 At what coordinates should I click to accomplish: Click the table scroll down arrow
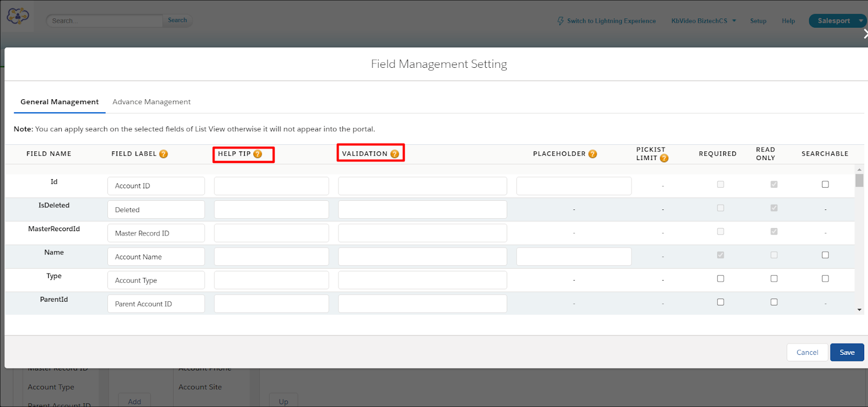tap(859, 310)
